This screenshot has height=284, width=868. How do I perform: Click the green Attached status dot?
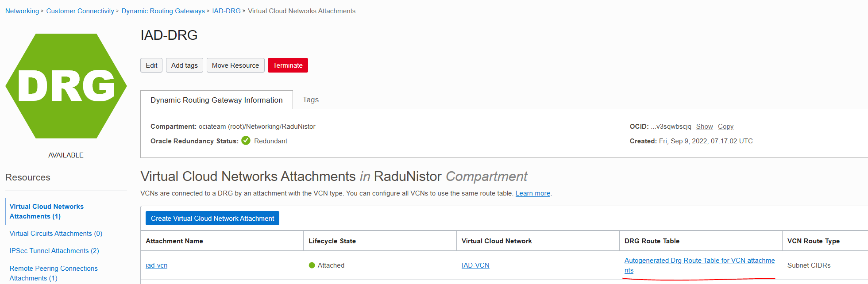point(312,265)
